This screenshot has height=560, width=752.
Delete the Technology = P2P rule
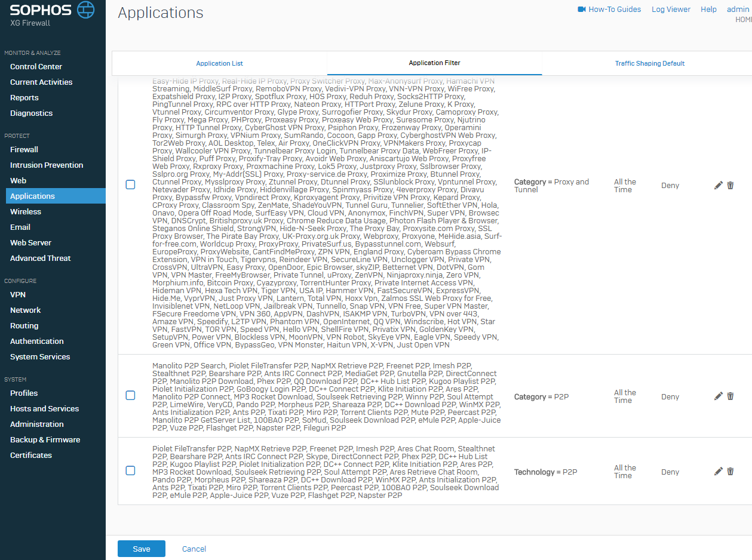tap(730, 471)
